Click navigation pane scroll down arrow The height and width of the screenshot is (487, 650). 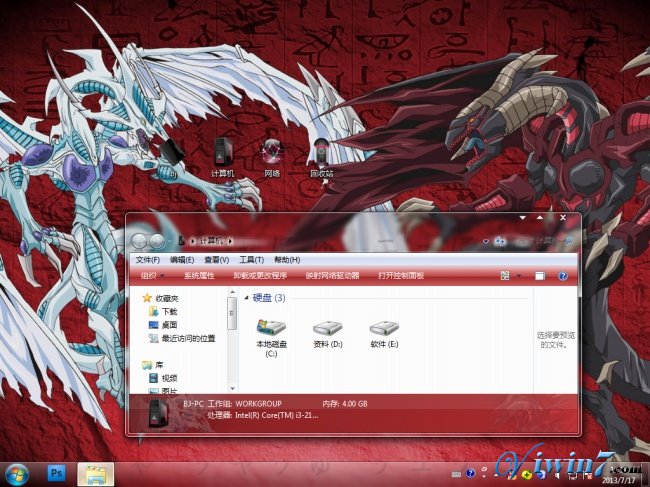pos(233,388)
